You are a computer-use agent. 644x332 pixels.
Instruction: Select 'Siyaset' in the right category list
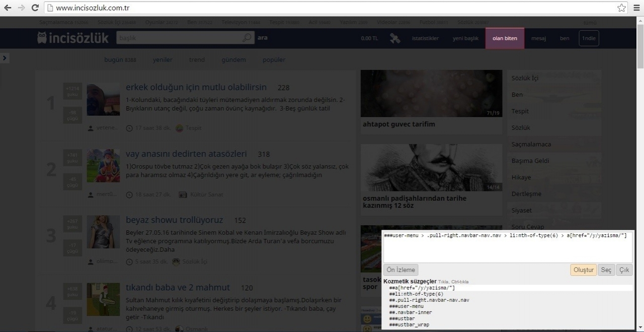click(x=521, y=211)
